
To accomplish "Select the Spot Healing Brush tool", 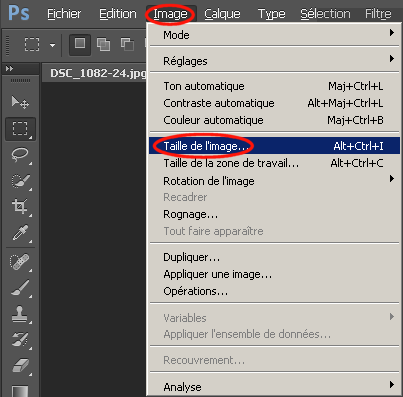I will (20, 262).
